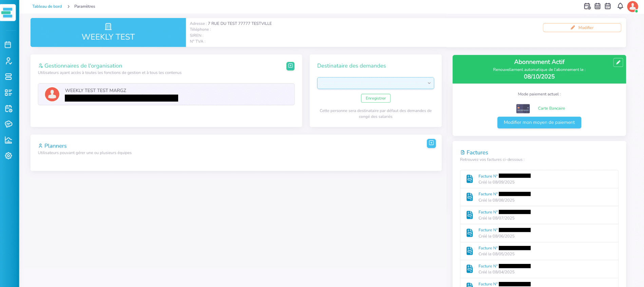This screenshot has width=644, height=287.
Task: Open the Destinataire des demandes dropdown
Action: (x=376, y=83)
